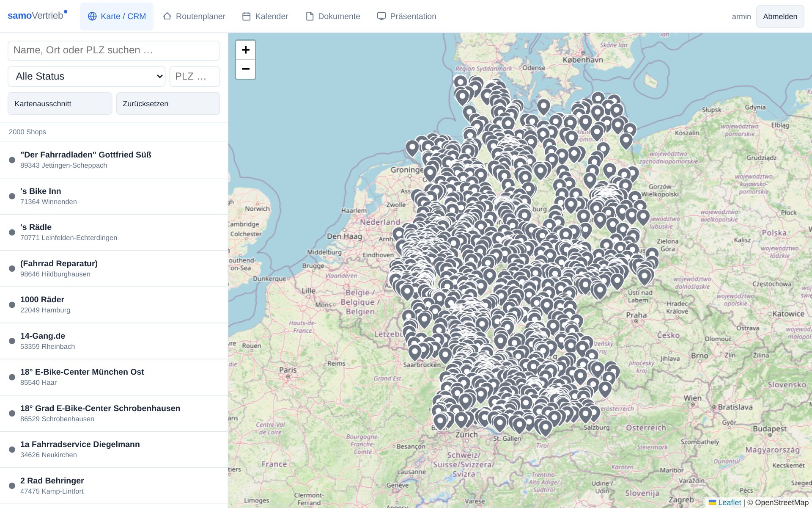Viewport: 812px width, 508px height.
Task: Open the Präsentation tab
Action: tap(407, 16)
